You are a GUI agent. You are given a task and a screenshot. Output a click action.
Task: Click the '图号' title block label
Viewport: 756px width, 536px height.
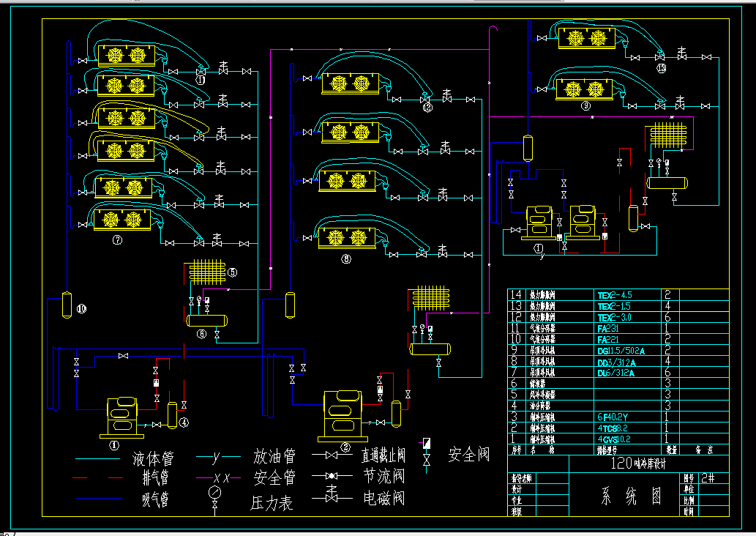pyautogui.click(x=689, y=478)
